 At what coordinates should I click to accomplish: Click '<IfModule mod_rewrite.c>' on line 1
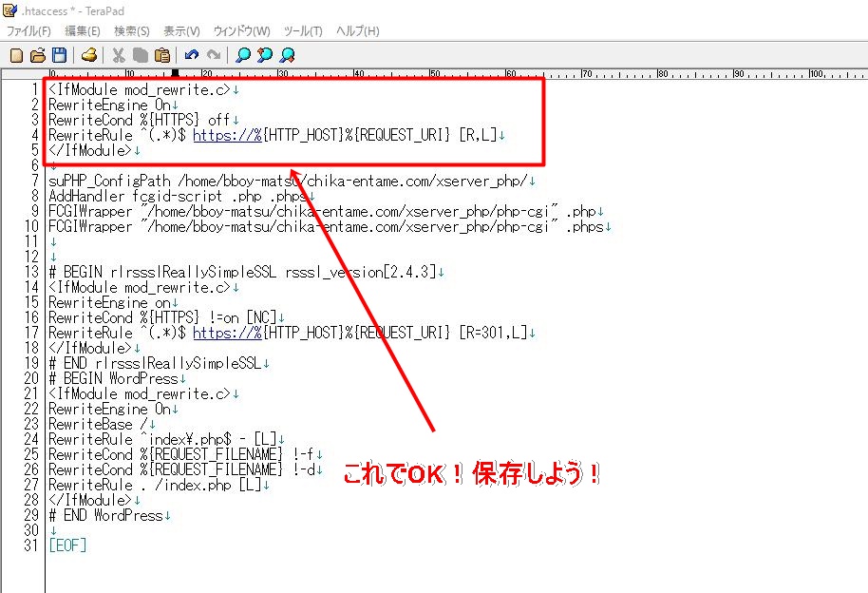click(x=140, y=89)
